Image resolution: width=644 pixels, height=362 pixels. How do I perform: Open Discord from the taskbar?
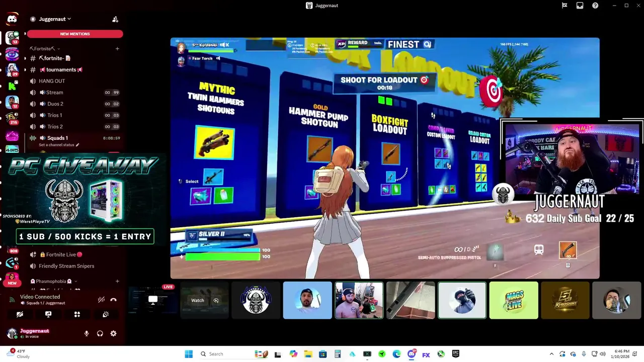click(411, 354)
